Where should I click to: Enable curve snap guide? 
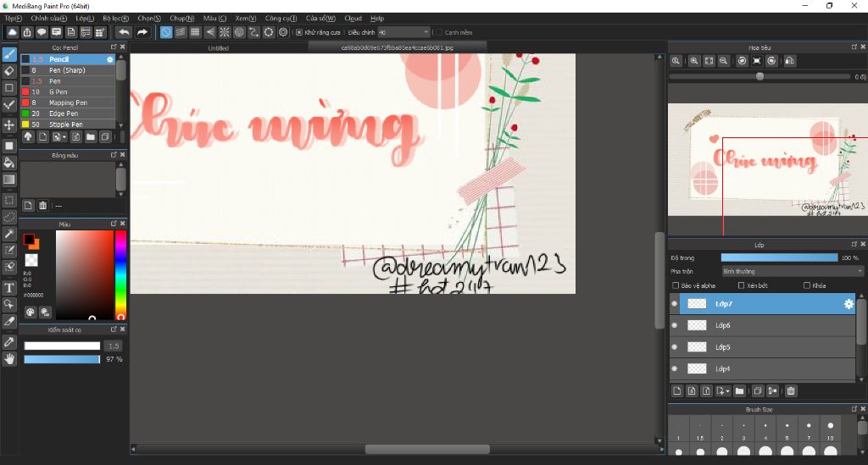pyautogui.click(x=253, y=32)
